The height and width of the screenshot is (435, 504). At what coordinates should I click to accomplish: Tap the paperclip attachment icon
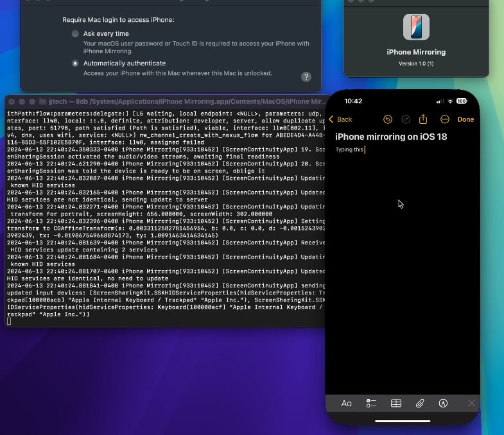tap(420, 404)
